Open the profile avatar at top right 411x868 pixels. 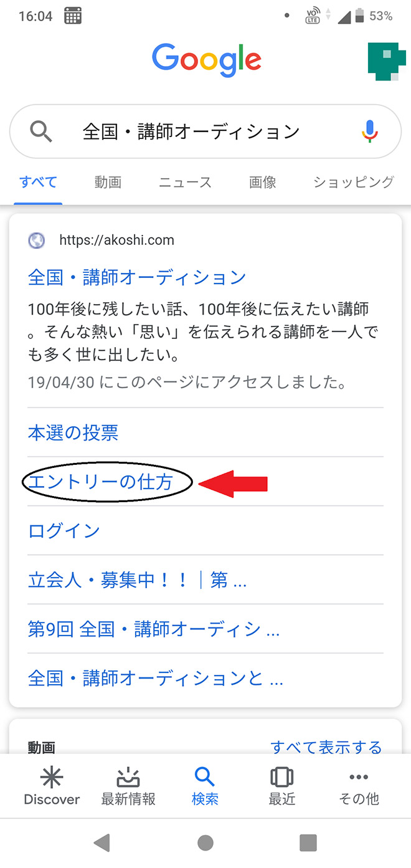coord(386,60)
